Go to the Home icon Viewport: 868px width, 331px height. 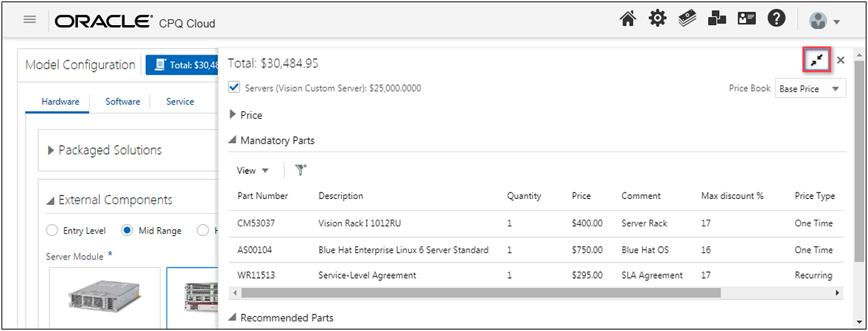pyautogui.click(x=628, y=20)
